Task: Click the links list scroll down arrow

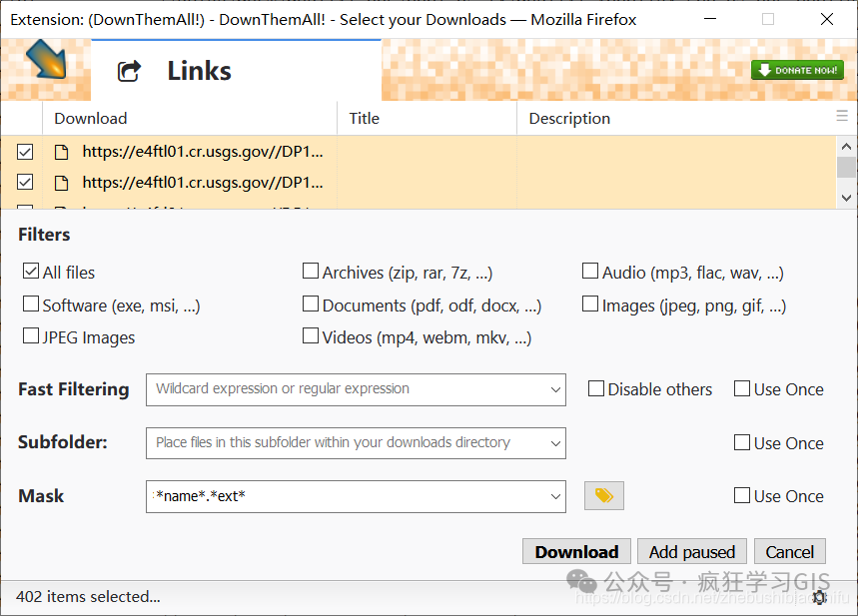Action: pyautogui.click(x=846, y=198)
